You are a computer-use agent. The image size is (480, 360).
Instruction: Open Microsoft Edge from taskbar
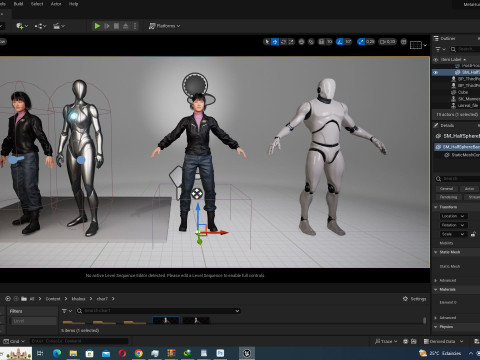pos(57,353)
